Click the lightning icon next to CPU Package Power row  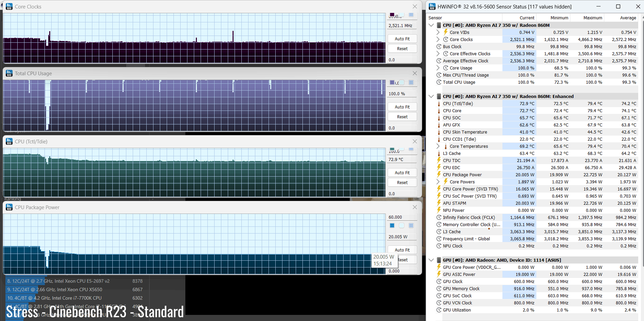(x=439, y=175)
